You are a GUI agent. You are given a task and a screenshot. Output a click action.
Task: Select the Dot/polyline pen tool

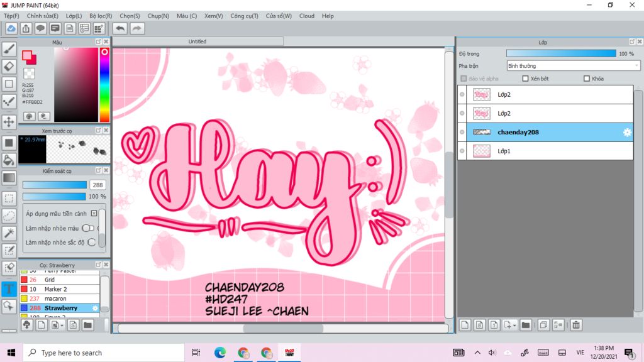[x=9, y=101]
